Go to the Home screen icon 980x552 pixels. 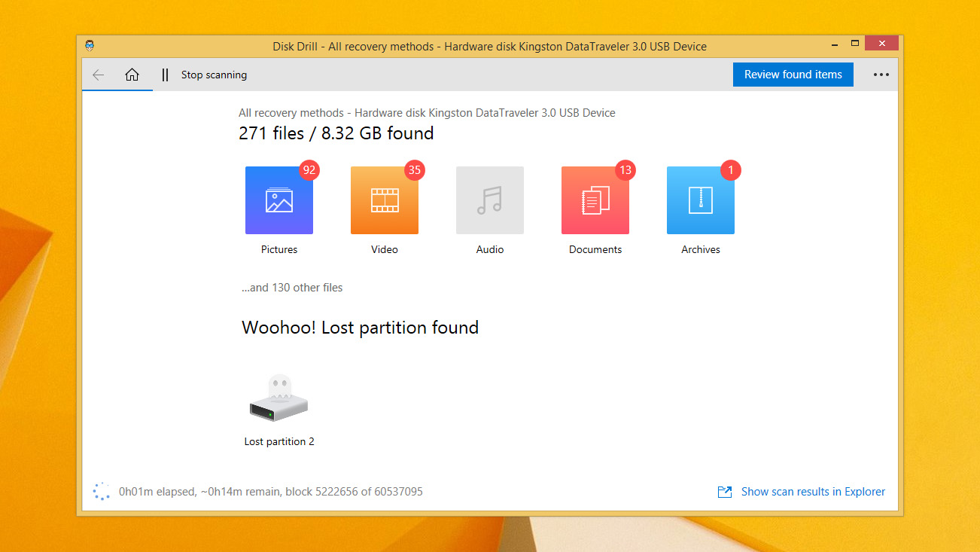point(132,75)
